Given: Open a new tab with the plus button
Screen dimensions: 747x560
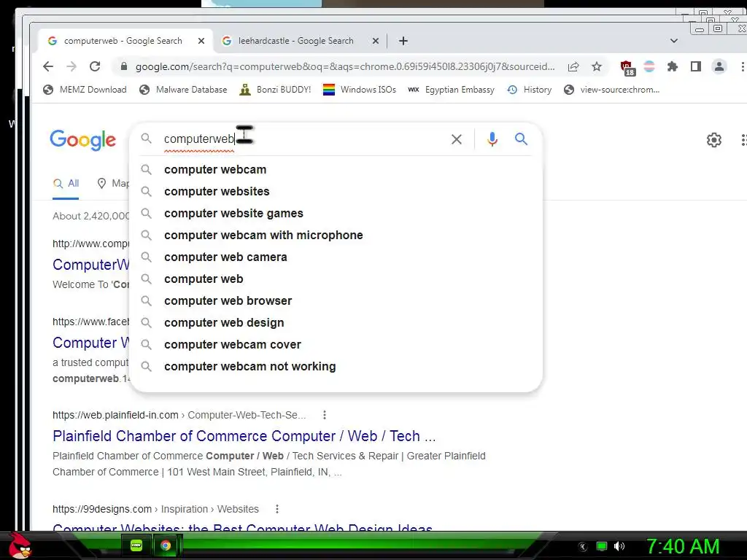Looking at the screenshot, I should [403, 41].
